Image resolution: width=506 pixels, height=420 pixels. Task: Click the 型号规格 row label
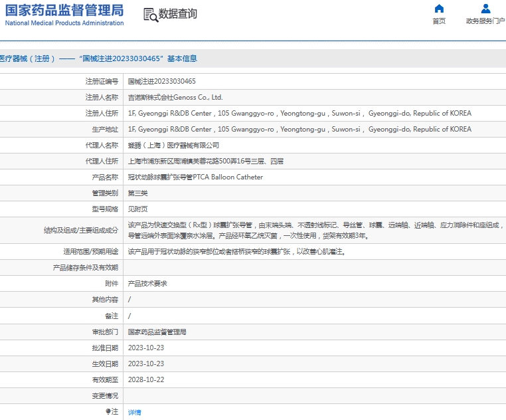(105, 209)
